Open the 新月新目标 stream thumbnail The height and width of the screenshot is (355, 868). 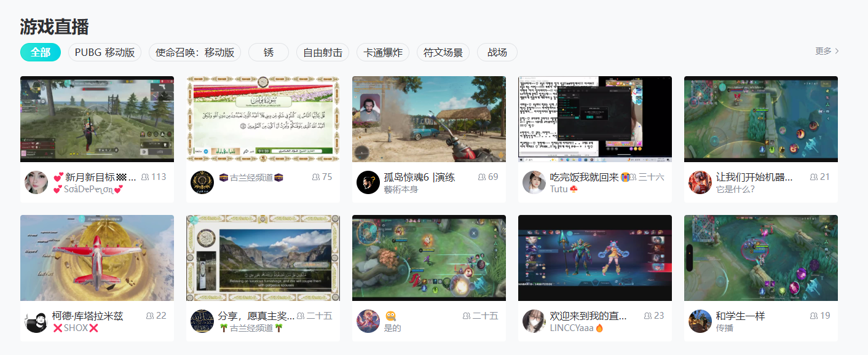(x=97, y=119)
